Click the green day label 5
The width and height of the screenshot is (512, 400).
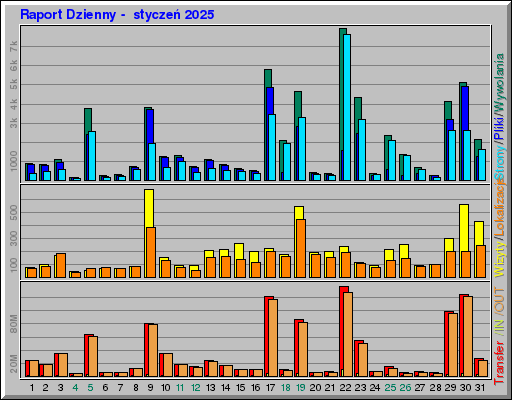90,388
